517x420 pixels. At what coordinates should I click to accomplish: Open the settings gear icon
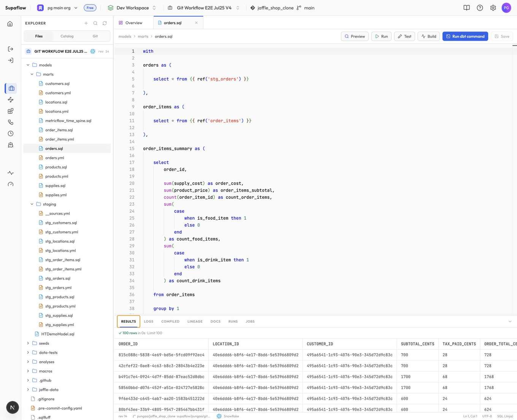tap(493, 8)
